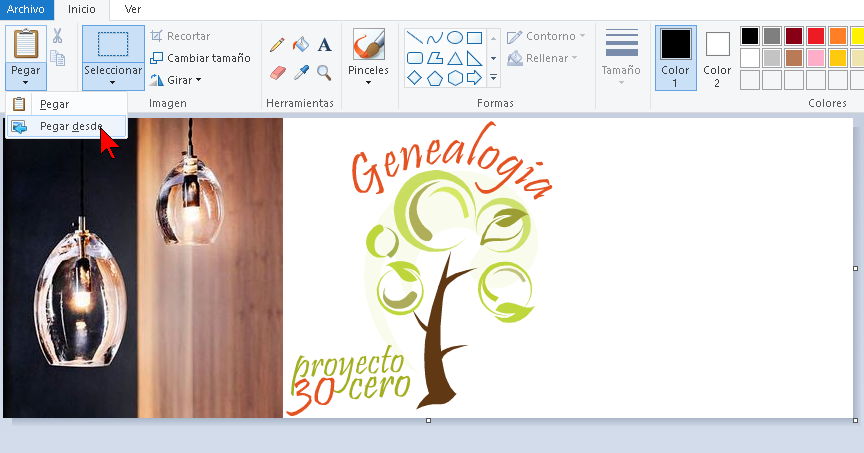This screenshot has width=864, height=453.
Task: Click the rectangular Seleccionar selection icon
Action: (x=113, y=44)
